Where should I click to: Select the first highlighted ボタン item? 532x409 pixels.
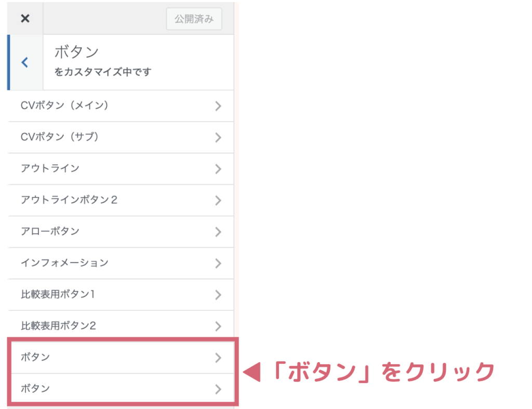click(x=122, y=358)
